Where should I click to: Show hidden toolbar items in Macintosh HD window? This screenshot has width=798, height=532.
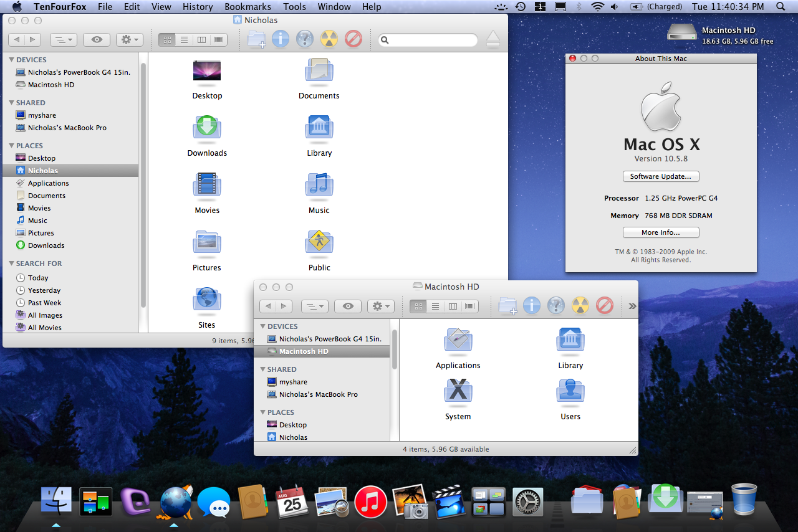[632, 306]
